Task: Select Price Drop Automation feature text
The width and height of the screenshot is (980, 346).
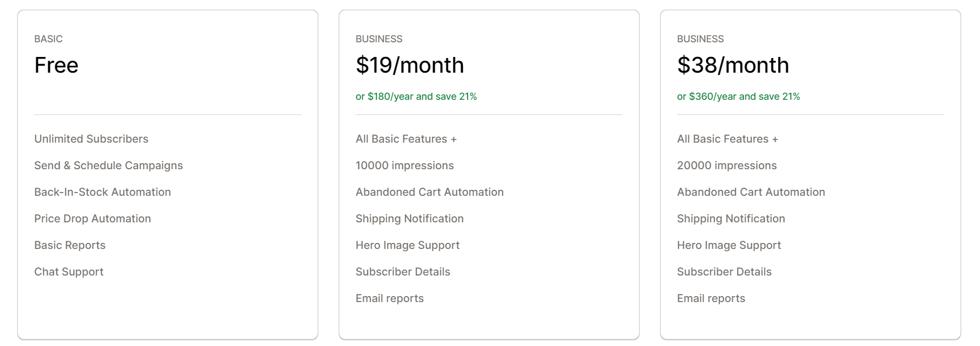Action: point(93,219)
